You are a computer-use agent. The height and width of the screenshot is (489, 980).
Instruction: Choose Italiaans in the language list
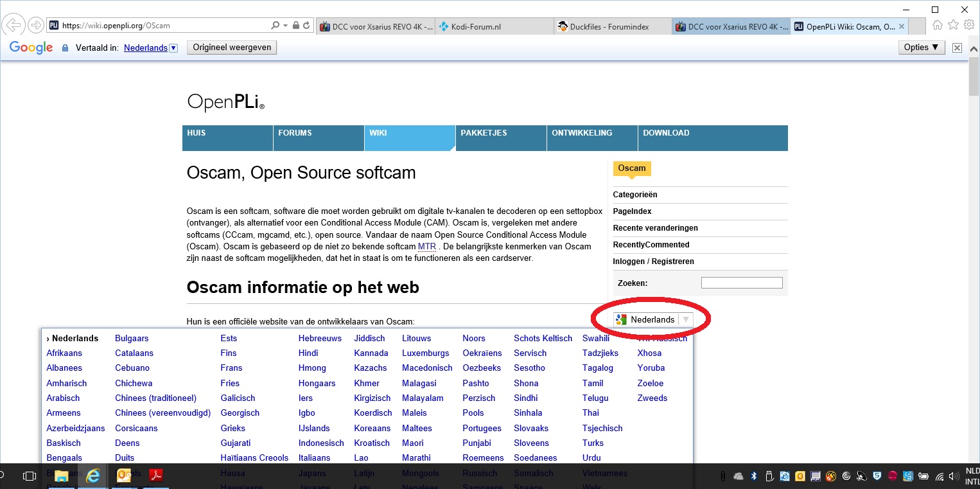(314, 458)
